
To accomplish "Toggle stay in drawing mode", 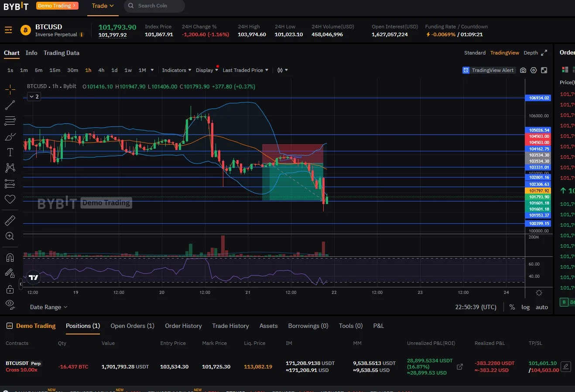I will [x=10, y=273].
